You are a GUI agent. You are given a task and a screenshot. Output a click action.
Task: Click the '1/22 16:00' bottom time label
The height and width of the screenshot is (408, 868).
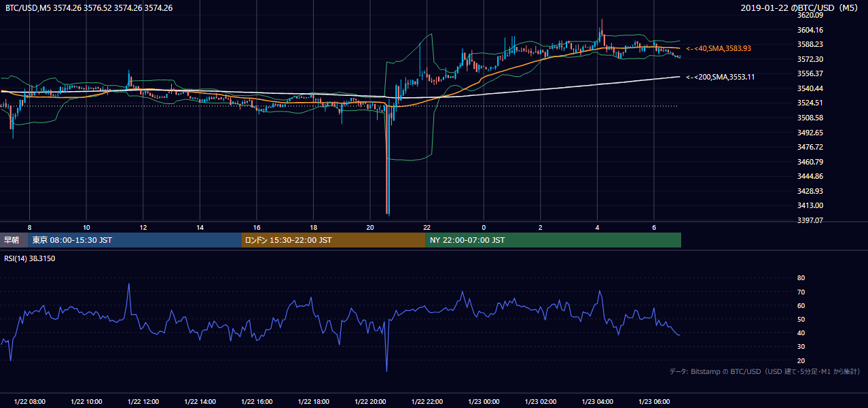257,402
